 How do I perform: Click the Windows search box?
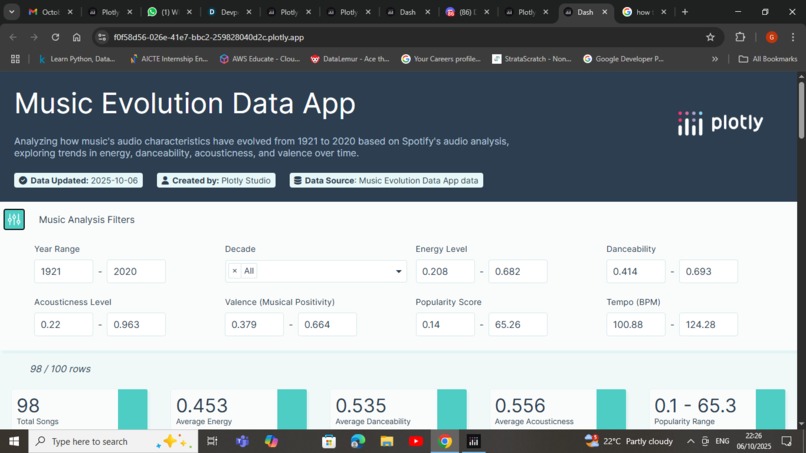(113, 441)
